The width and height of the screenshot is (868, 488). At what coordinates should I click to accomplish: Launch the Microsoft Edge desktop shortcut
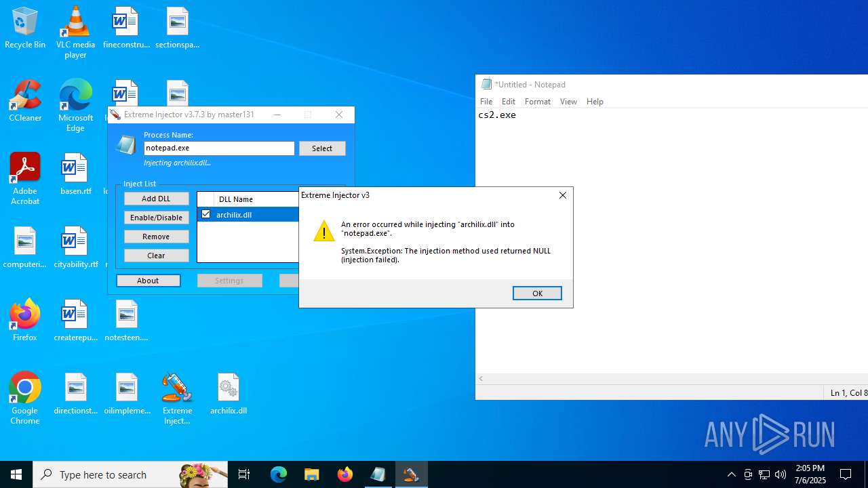75,106
